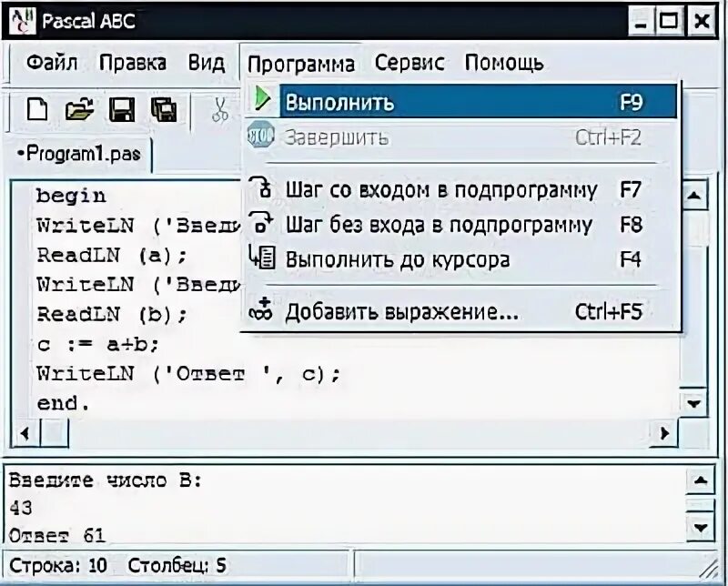Choose Выполнить до курсора entry
This screenshot has height=586, width=728.
[x=461, y=259]
